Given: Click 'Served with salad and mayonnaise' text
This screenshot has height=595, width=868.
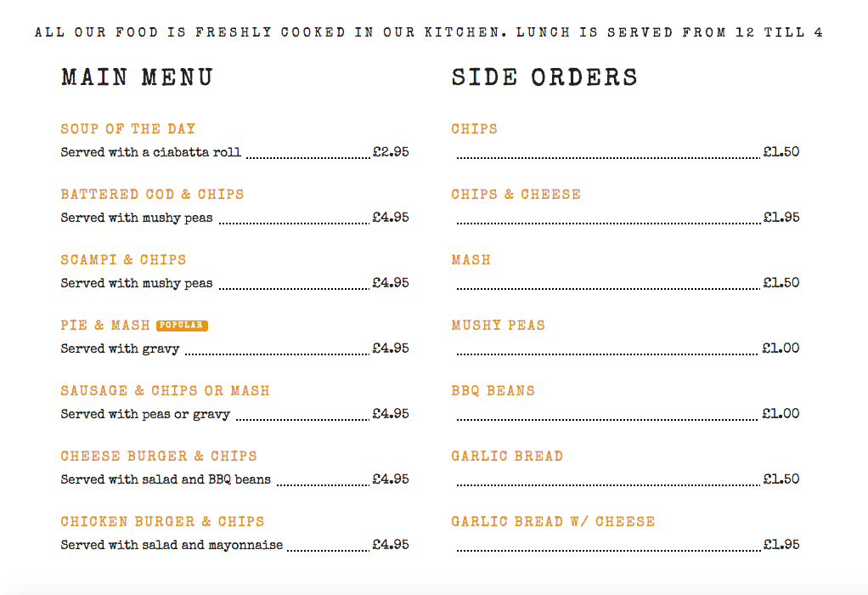Looking at the screenshot, I should (172, 545).
